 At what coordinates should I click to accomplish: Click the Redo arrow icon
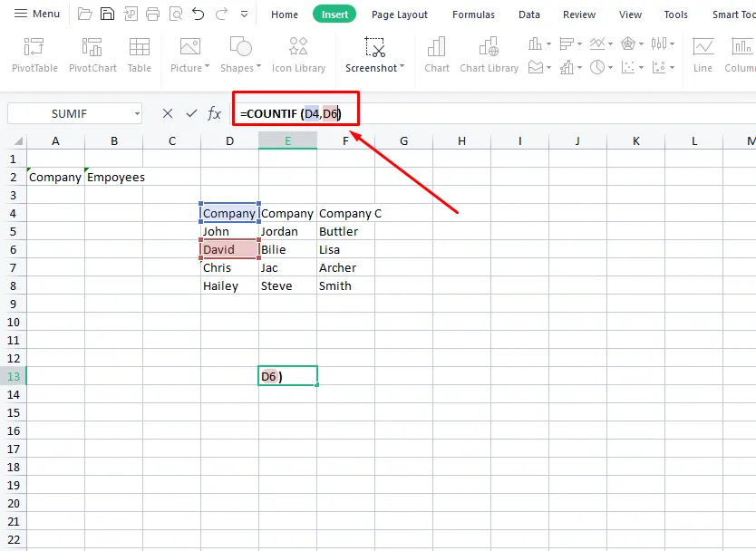[220, 14]
